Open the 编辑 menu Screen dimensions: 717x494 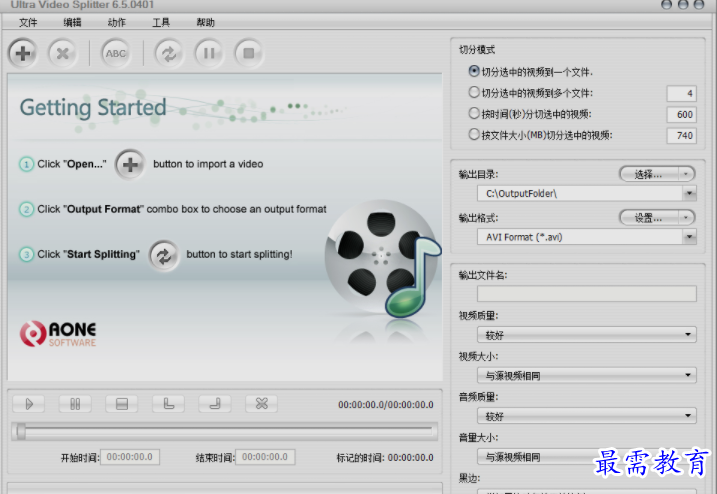(x=72, y=22)
